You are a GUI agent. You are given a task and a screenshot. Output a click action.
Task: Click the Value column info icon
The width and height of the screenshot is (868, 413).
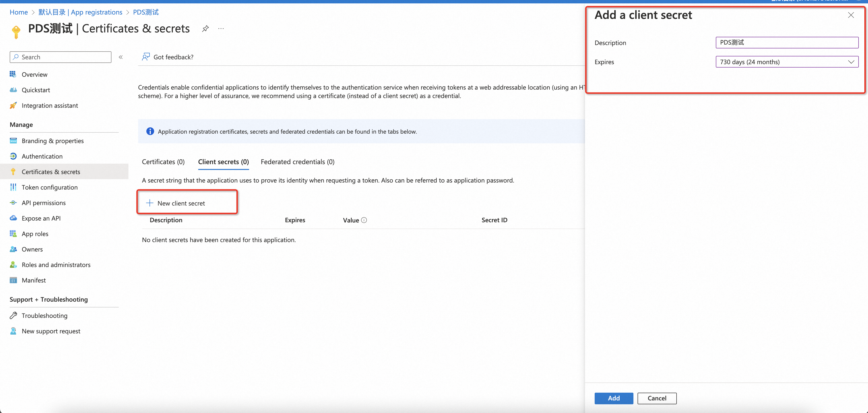364,220
